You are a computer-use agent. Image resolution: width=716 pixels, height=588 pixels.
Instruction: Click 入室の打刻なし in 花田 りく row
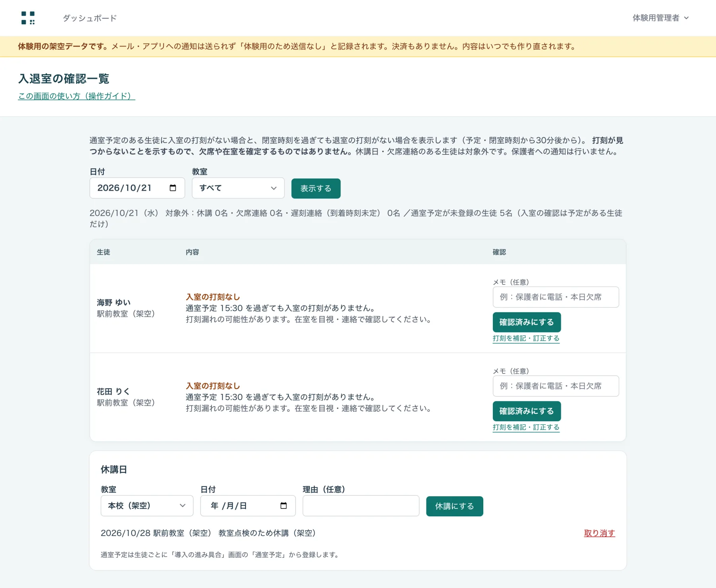[x=213, y=386]
